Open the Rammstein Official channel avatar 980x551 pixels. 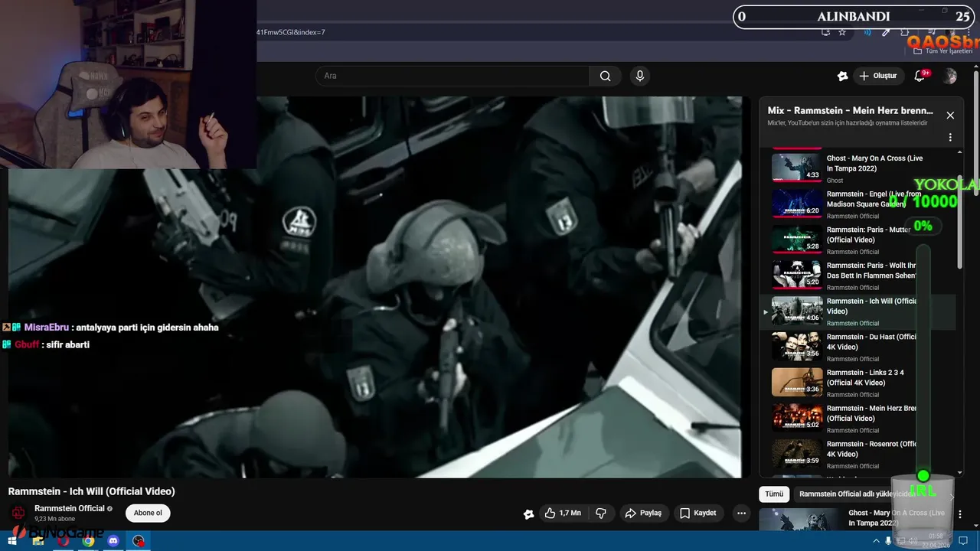pos(18,513)
